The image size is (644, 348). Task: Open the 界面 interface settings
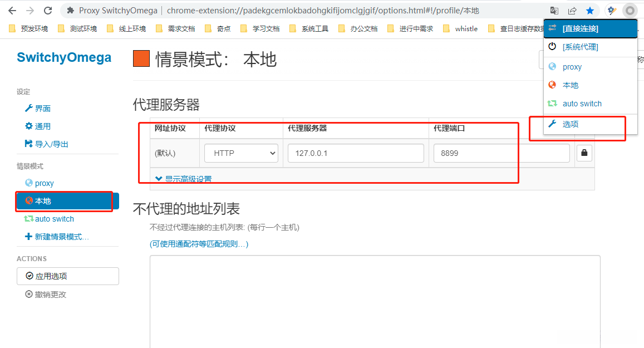tap(38, 109)
